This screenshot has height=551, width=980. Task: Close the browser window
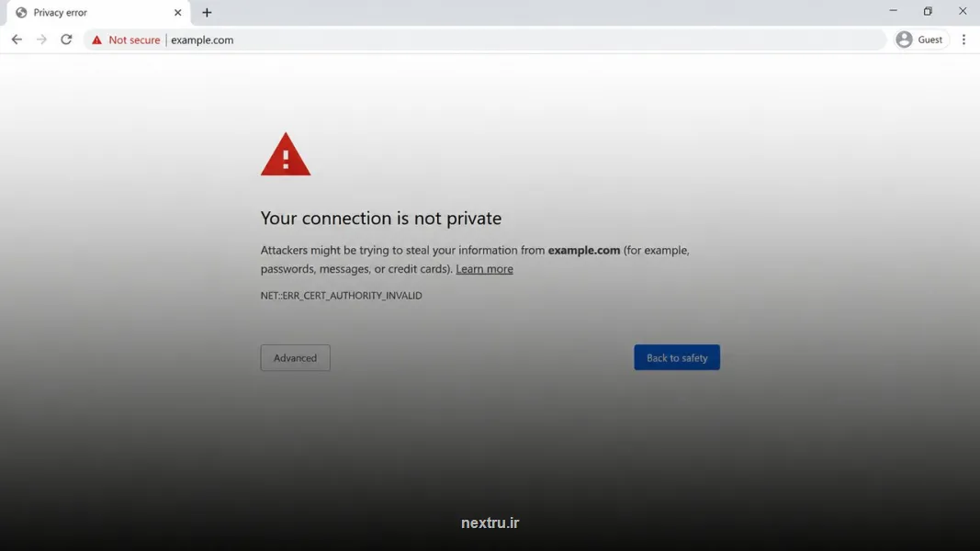click(x=963, y=11)
